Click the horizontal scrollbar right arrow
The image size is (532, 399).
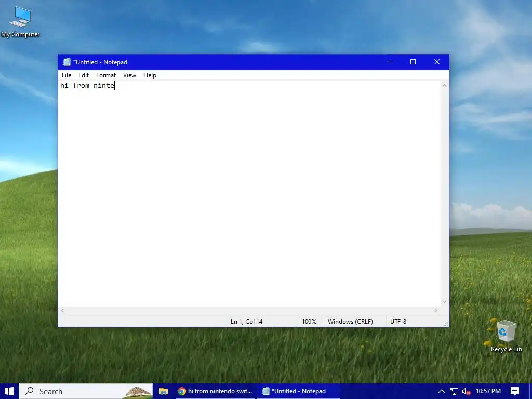pos(436,311)
